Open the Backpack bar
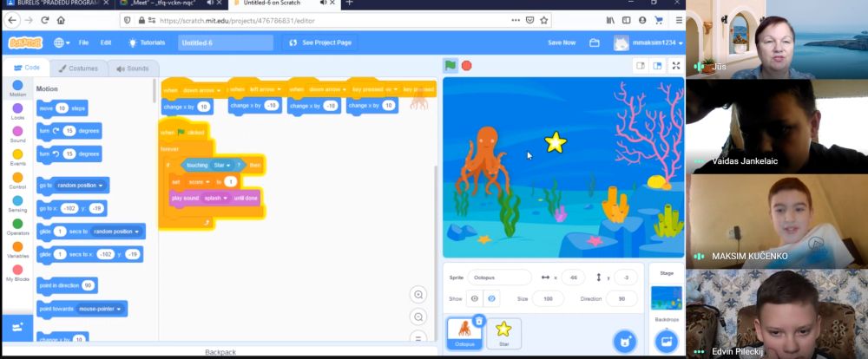 (x=220, y=352)
